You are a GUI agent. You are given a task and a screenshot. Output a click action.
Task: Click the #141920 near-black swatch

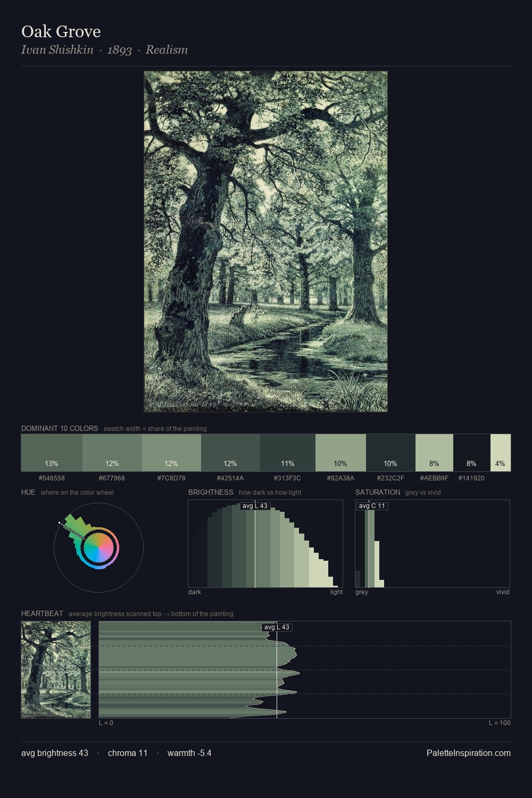click(x=472, y=453)
